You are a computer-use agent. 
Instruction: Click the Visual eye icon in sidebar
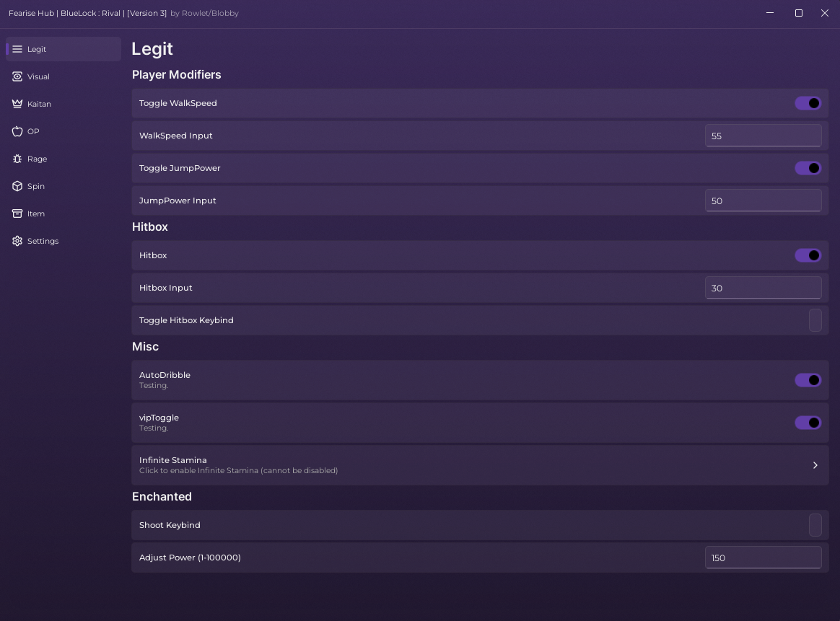coord(17,76)
